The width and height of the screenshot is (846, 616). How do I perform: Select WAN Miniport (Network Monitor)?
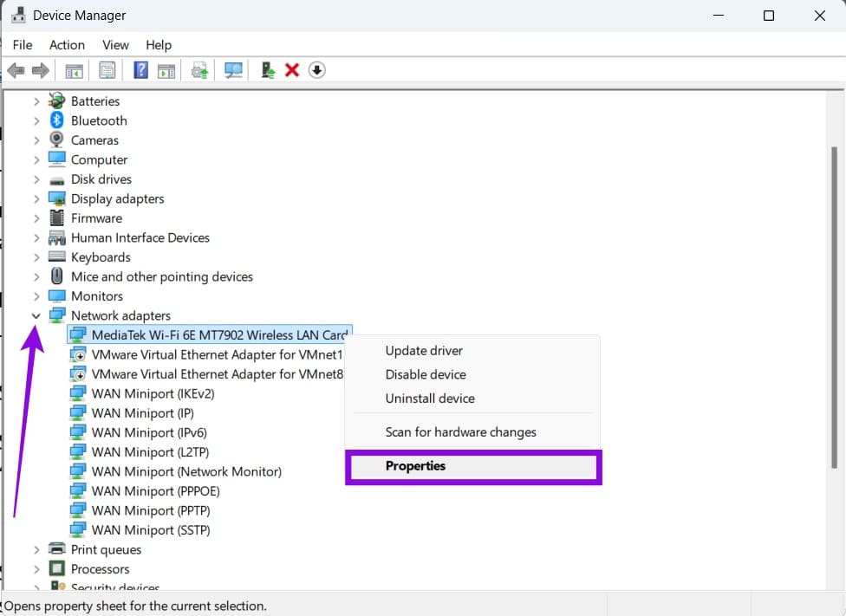pos(176,471)
